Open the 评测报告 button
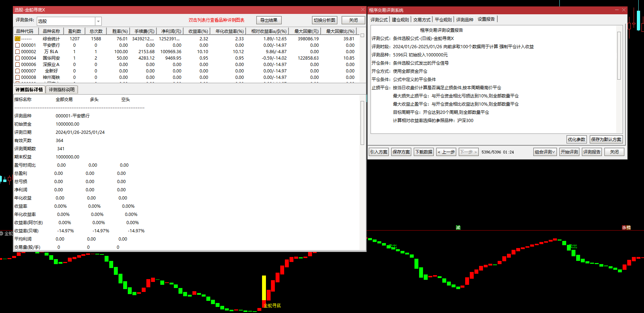 click(592, 152)
